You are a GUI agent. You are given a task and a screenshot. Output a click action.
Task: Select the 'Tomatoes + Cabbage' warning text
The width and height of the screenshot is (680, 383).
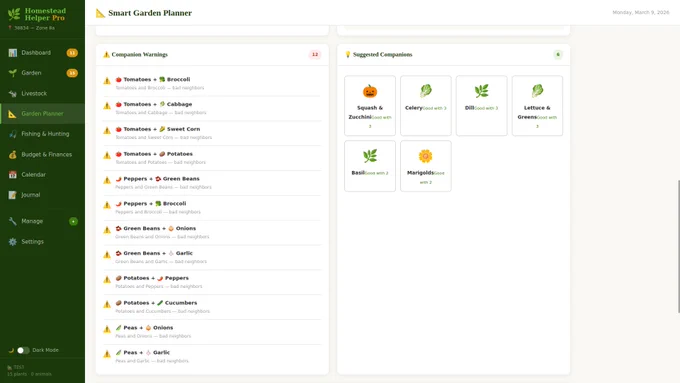pyautogui.click(x=154, y=104)
